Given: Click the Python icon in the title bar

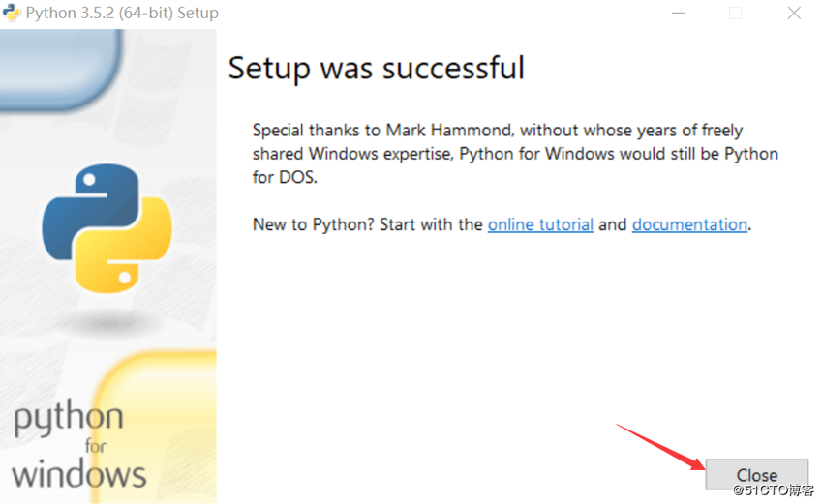Looking at the screenshot, I should coord(13,14).
